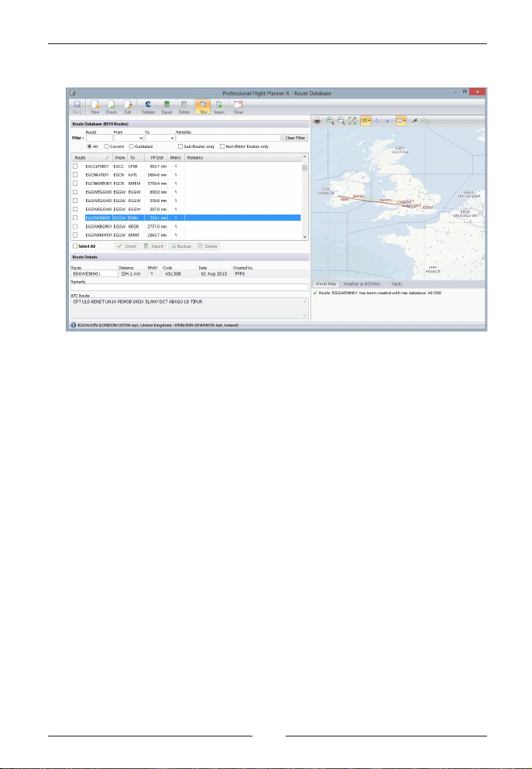Click Date value 02 Aug 2013

coord(214,273)
